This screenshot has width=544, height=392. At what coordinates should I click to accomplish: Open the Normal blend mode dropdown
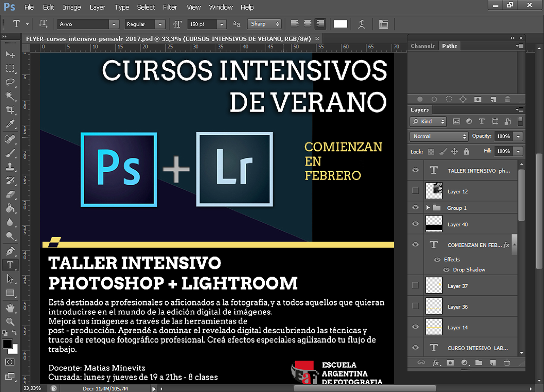pyautogui.click(x=439, y=137)
